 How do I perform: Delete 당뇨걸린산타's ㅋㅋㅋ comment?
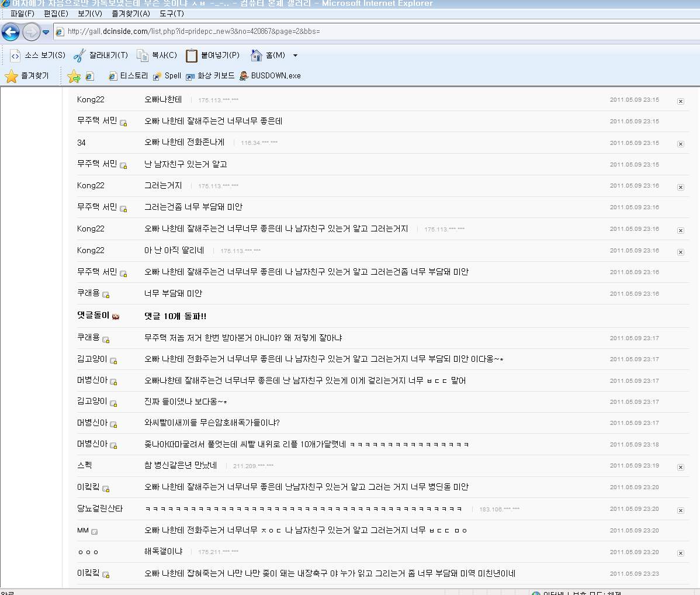[680, 510]
